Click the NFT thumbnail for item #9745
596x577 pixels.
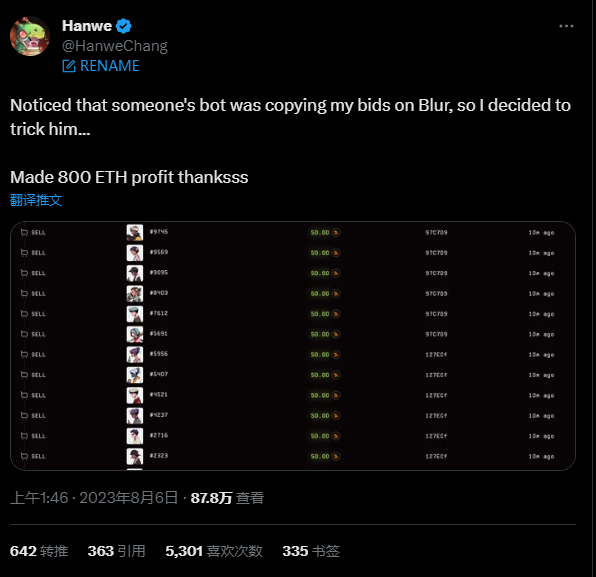[135, 232]
